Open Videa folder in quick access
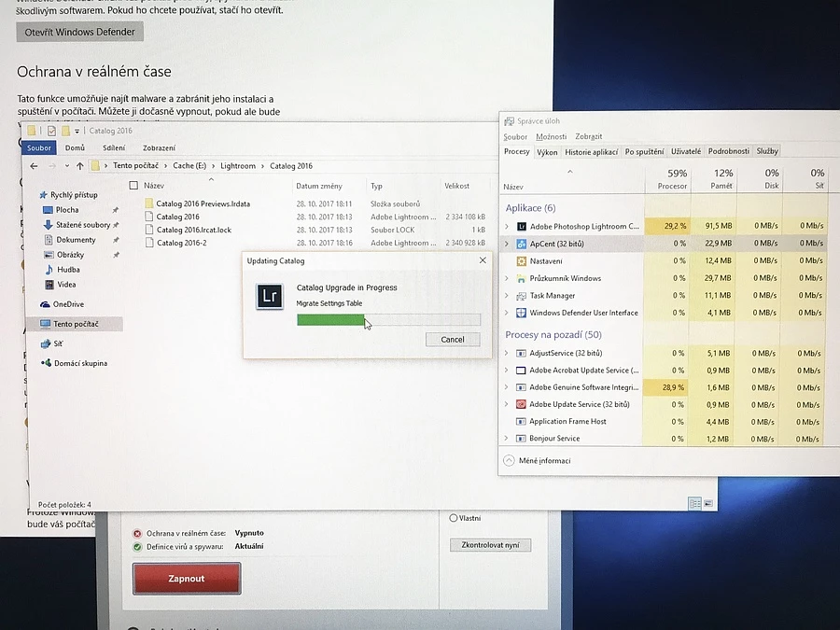This screenshot has width=840, height=630. (x=61, y=285)
